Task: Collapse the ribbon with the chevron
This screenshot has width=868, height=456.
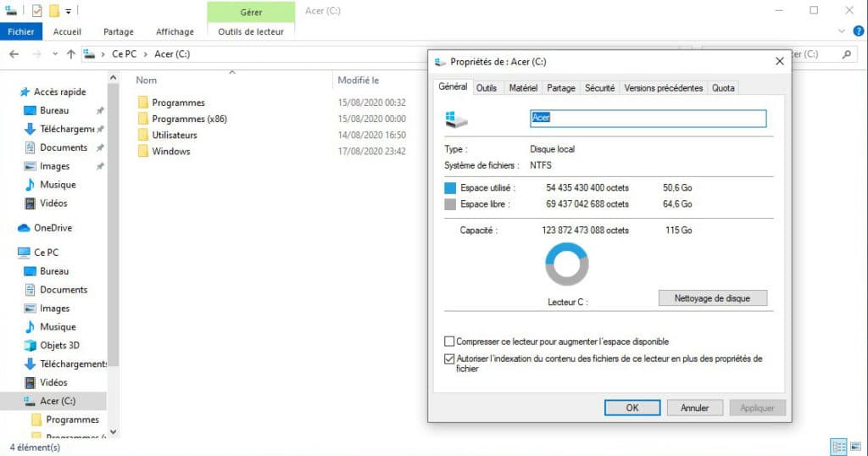Action: click(x=842, y=31)
